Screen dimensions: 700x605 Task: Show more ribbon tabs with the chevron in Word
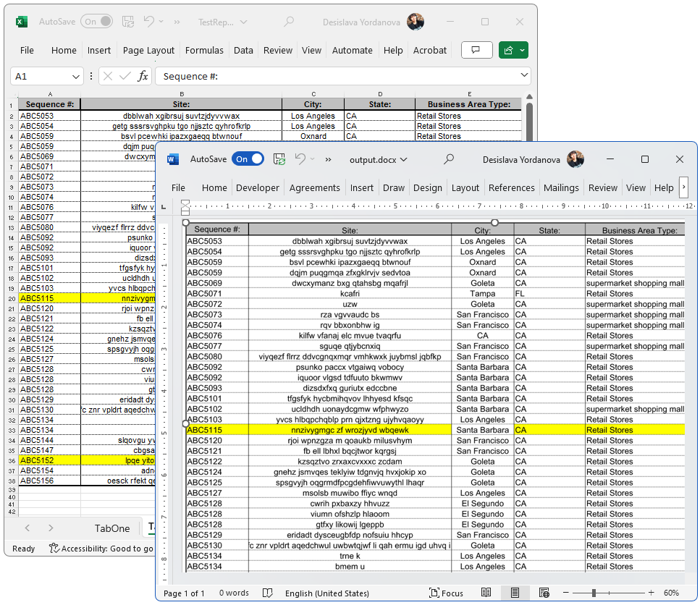click(x=683, y=187)
